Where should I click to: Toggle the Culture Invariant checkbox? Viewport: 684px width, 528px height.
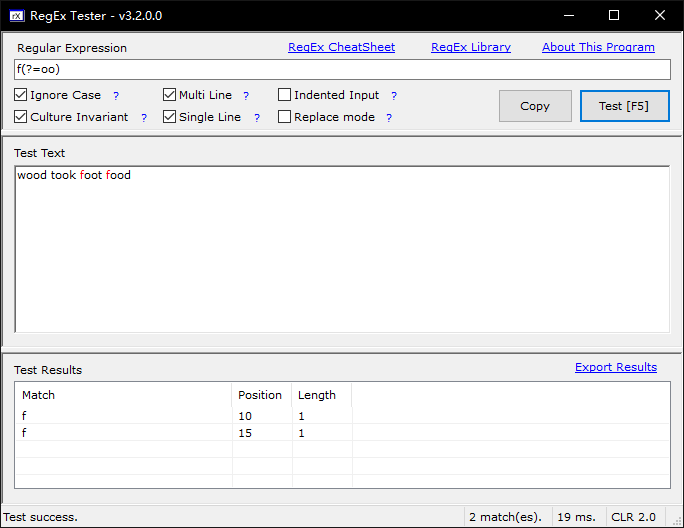[21, 117]
